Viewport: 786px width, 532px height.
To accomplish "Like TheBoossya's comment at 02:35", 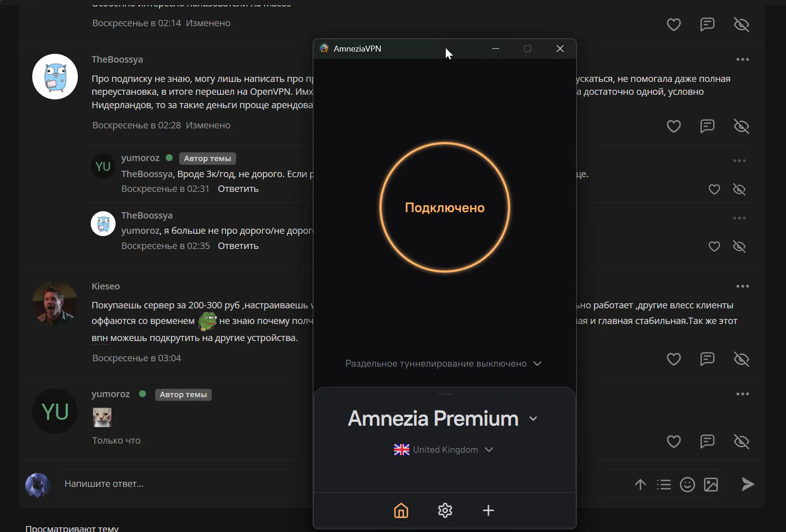I will (714, 246).
